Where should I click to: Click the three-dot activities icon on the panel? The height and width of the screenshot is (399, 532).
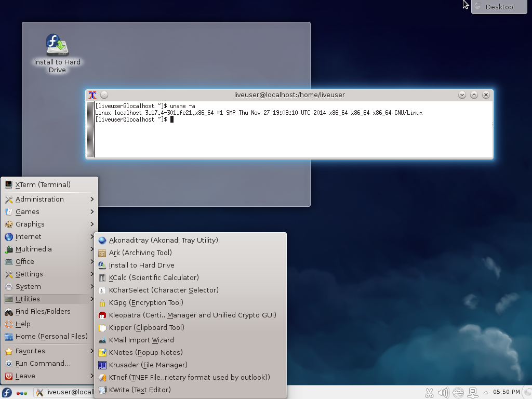22,393
